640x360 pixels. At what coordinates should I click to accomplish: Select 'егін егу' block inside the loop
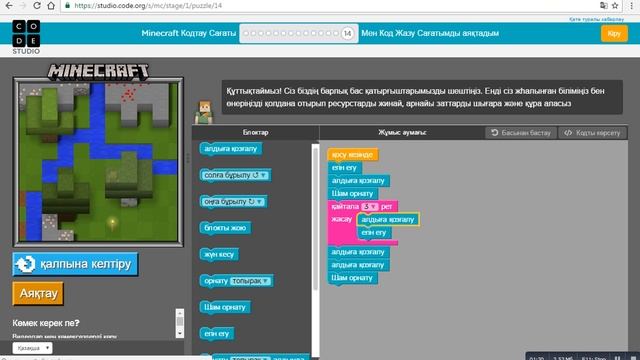pyautogui.click(x=374, y=233)
